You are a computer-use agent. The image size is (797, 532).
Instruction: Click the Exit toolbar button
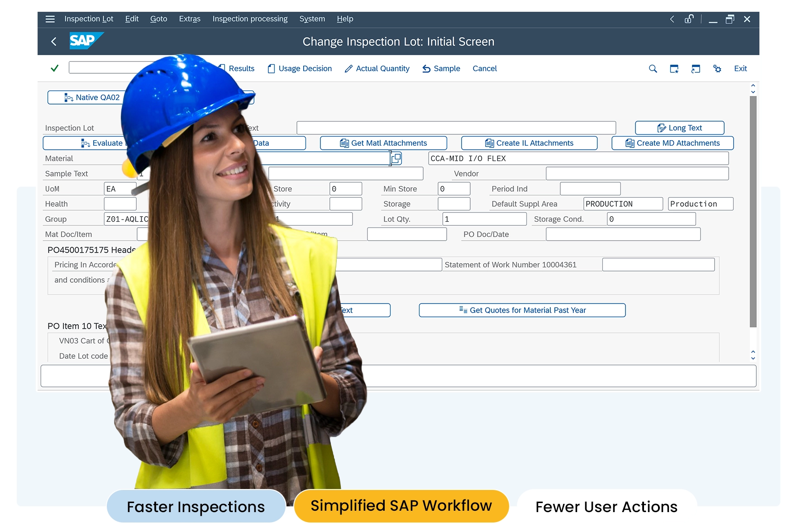(x=740, y=69)
